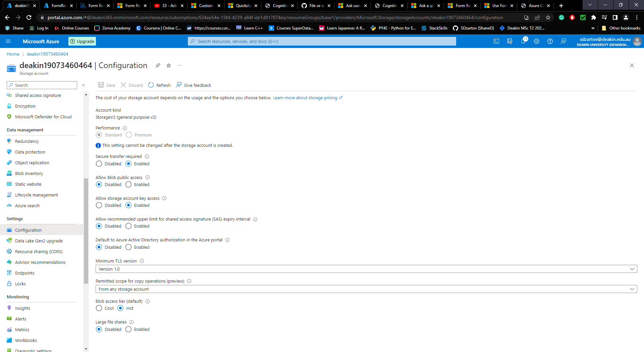Click the sidebar settings search field

42,85
